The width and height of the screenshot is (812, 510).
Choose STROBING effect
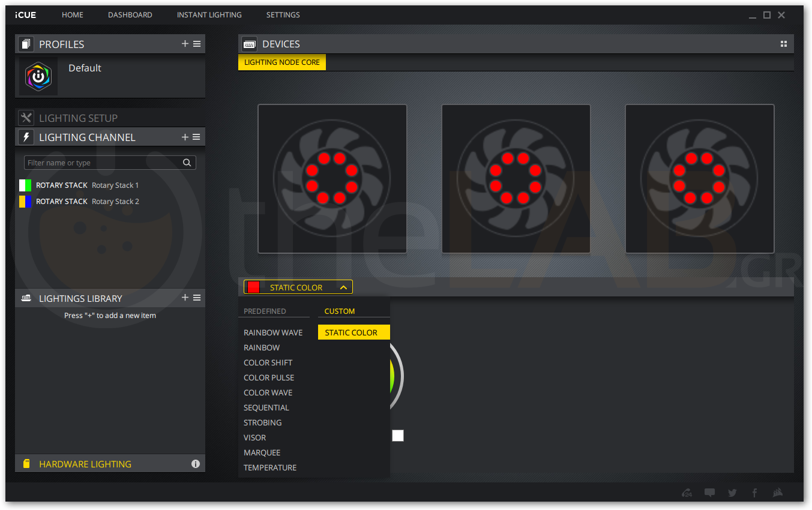(263, 422)
